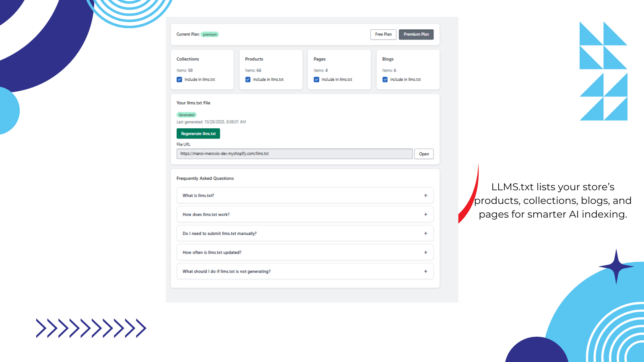Select the Free Plan button
This screenshot has height=362, width=644.
383,35
